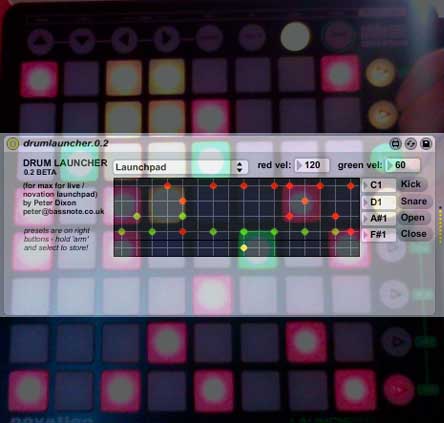Click the dropdown up-down arrows next to Launchpad

[239, 167]
